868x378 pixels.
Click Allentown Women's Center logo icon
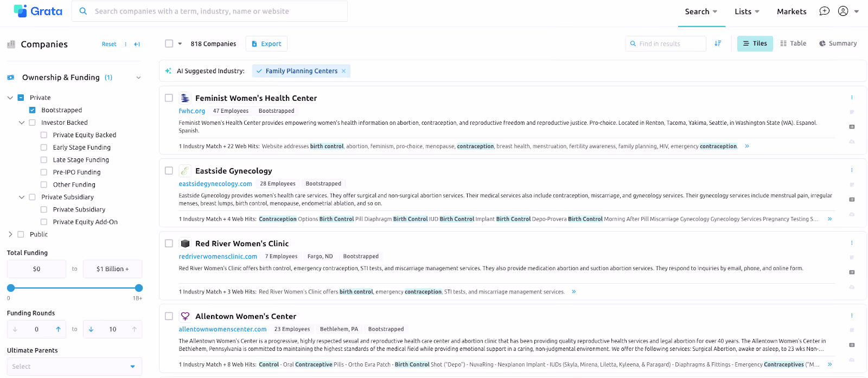[x=185, y=316]
